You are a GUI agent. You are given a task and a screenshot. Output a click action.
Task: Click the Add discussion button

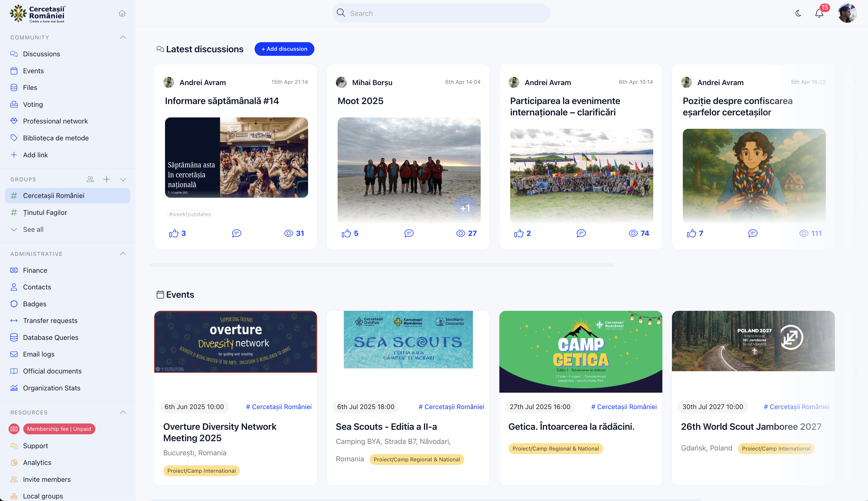pyautogui.click(x=284, y=49)
